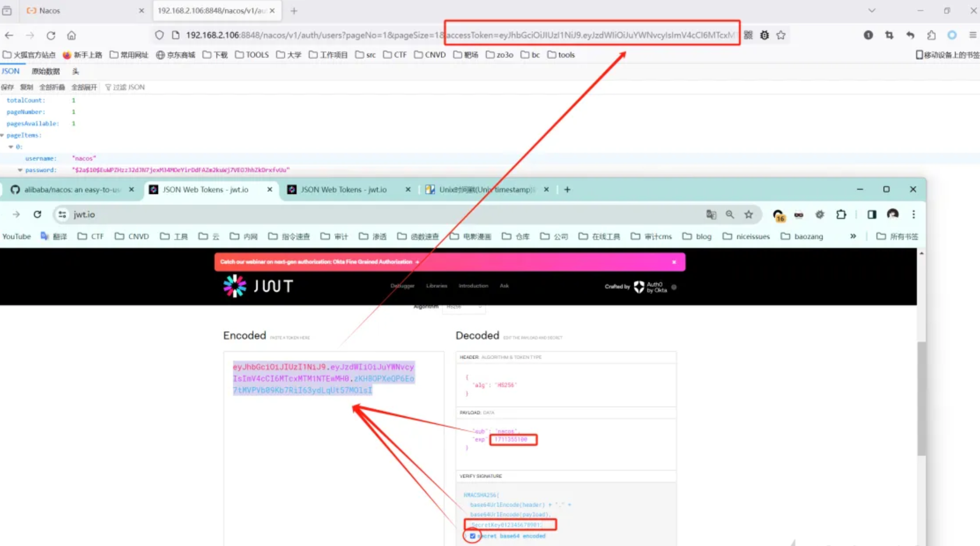Open Chrome extensions puzzle piece menu

click(x=841, y=214)
